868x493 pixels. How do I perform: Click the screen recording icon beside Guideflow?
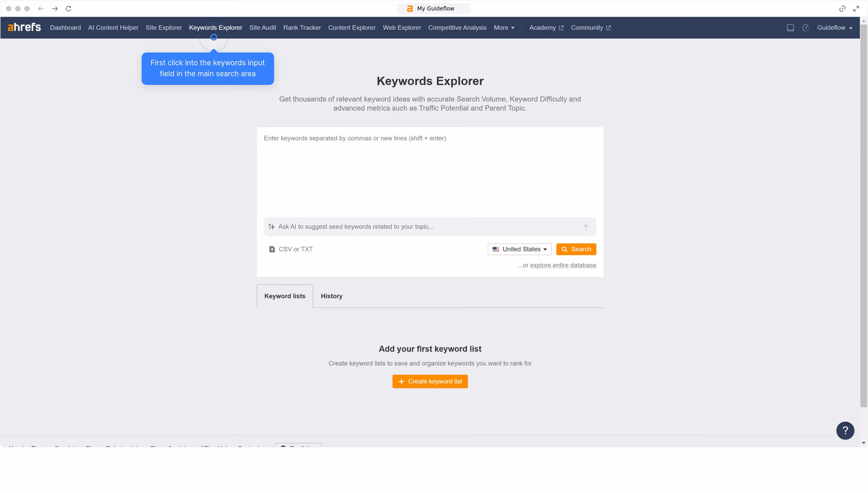[x=790, y=27]
